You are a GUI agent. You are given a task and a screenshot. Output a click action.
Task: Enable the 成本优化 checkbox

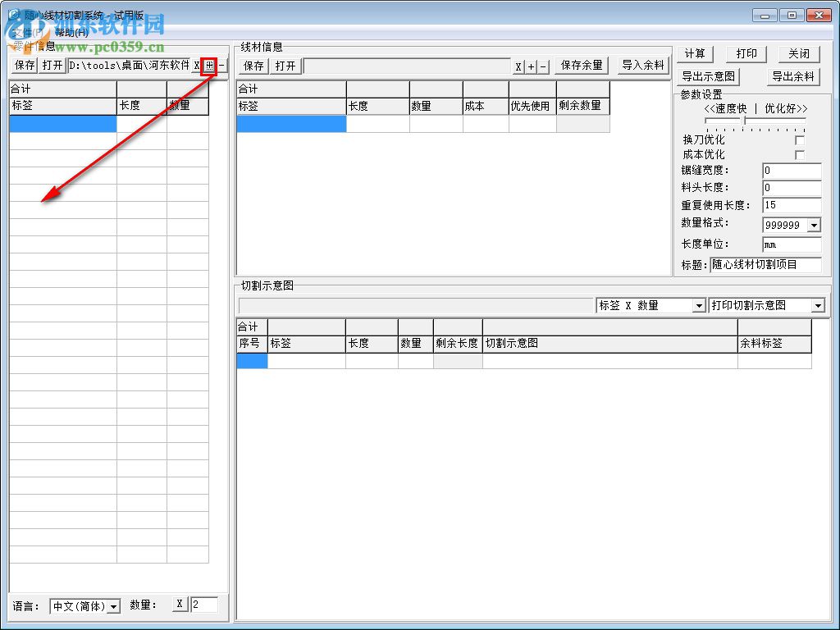800,155
